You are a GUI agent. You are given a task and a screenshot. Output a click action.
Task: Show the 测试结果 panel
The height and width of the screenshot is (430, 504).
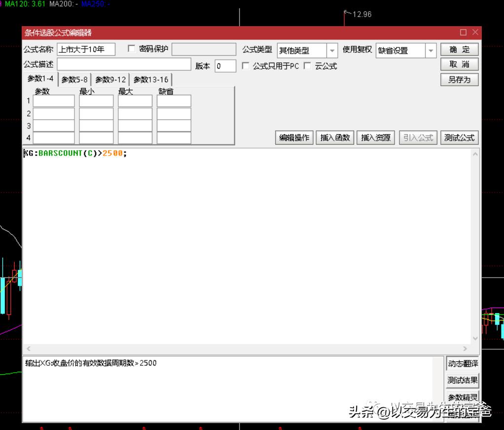coord(462,380)
